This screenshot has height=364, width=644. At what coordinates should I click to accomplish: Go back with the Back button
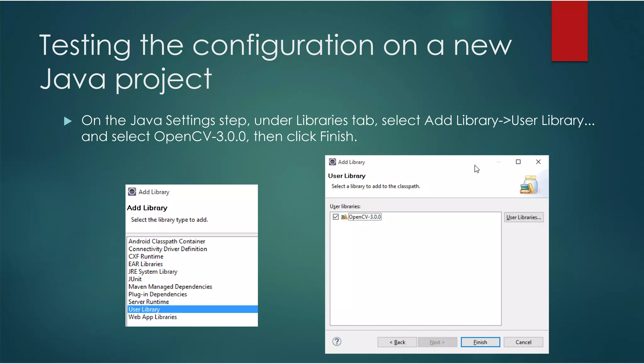397,342
